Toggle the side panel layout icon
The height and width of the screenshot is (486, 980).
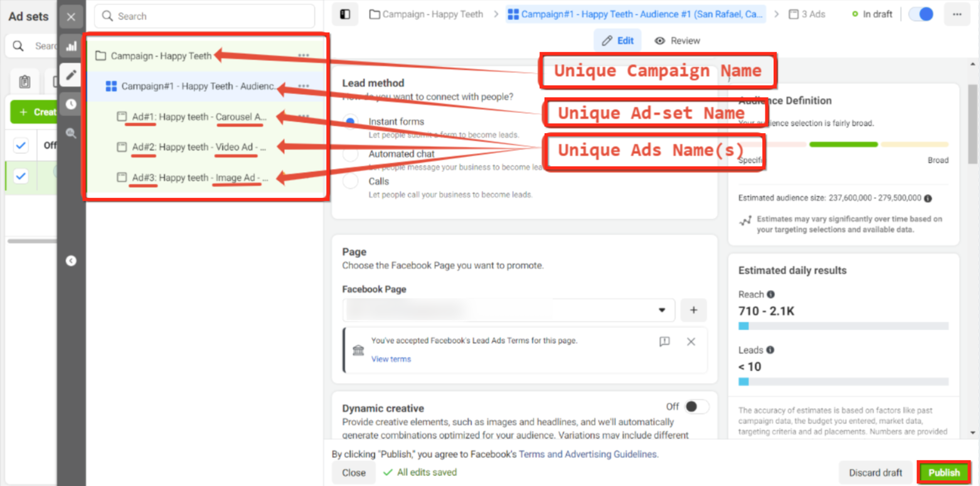point(345,14)
